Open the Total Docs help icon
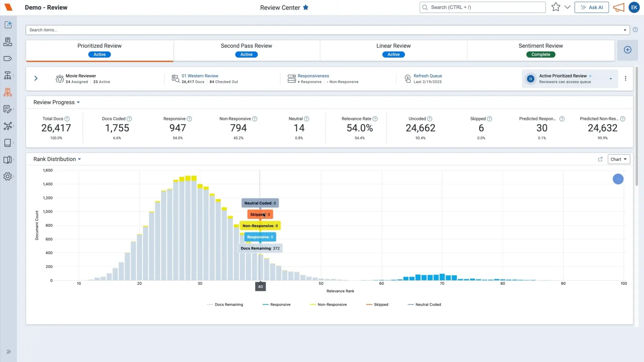 coord(67,119)
